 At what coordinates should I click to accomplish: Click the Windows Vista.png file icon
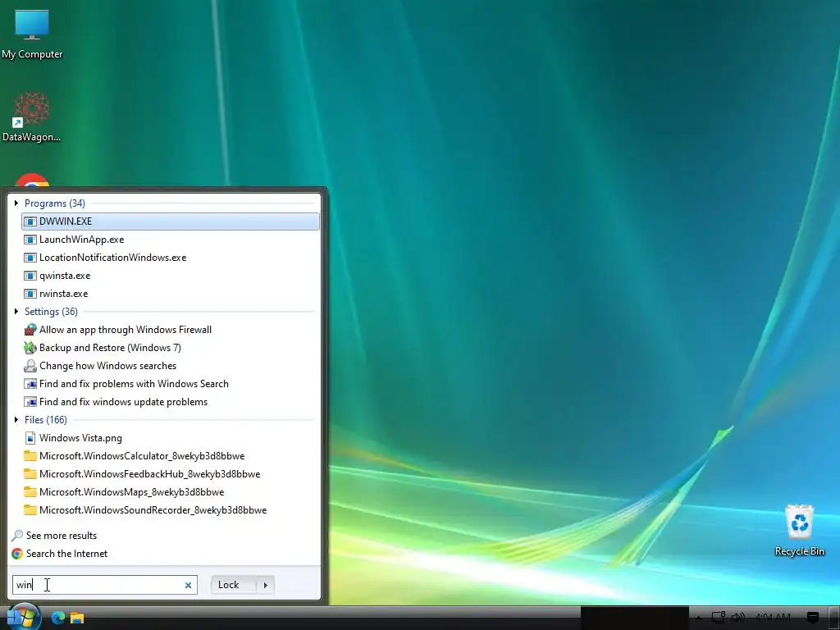(30, 438)
